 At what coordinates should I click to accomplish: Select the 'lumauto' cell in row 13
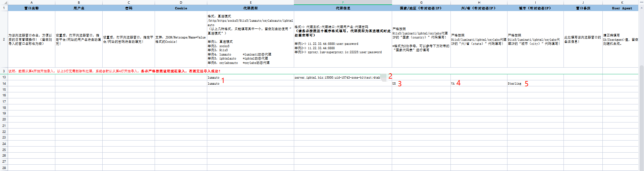214,78
